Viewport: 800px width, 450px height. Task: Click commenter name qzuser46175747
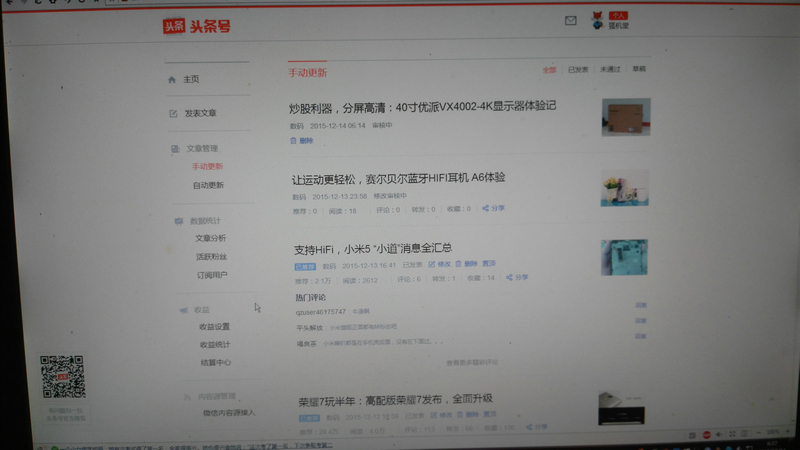321,312
